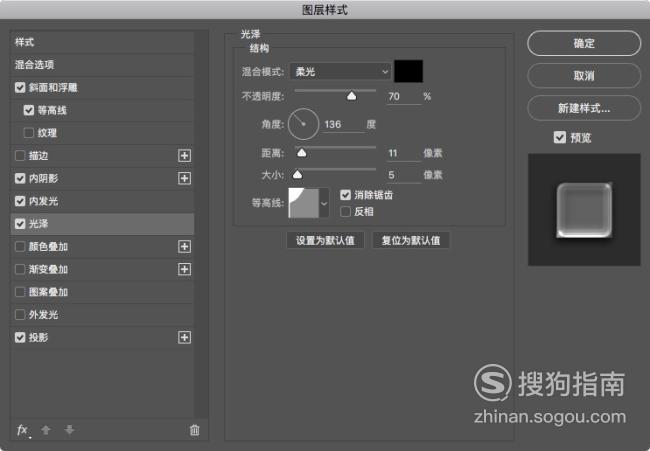The height and width of the screenshot is (451, 650).
Task: Click the angle value field showing 136
Action: (343, 124)
